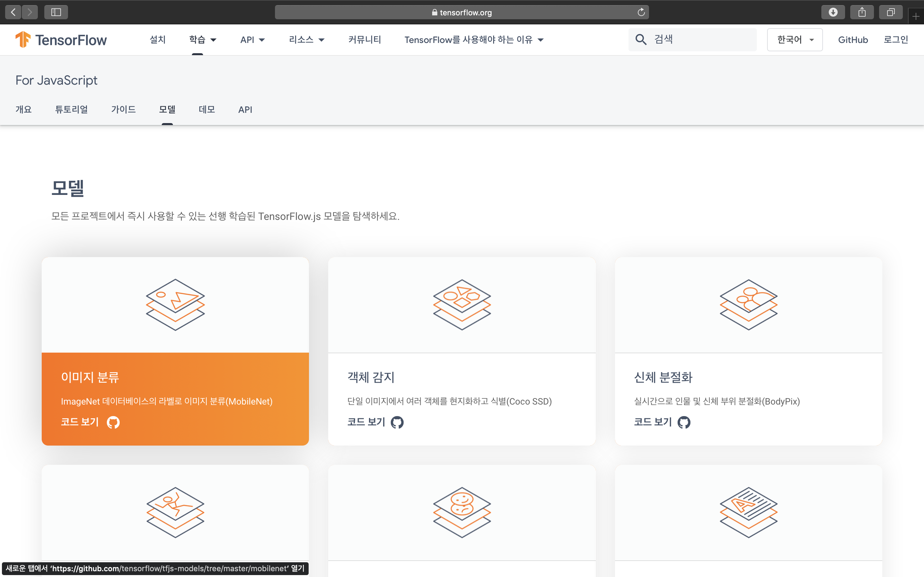
Task: Switch to the 데모 tab
Action: 207,110
